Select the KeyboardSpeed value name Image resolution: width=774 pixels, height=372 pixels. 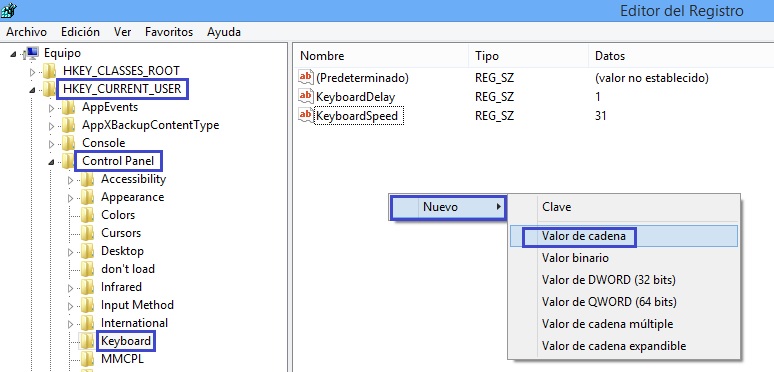point(357,116)
